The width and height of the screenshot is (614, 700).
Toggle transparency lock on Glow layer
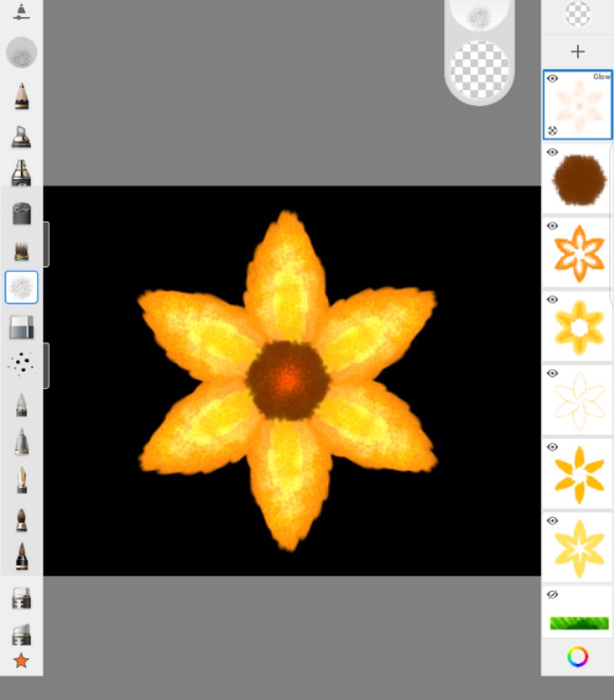pos(553,131)
